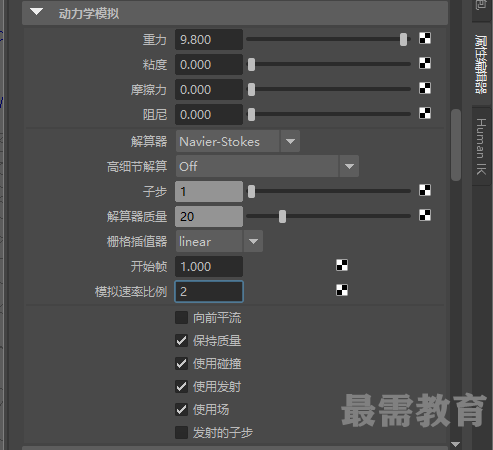Click the scrollbar down arrow
This screenshot has height=450, width=493.
(456, 444)
